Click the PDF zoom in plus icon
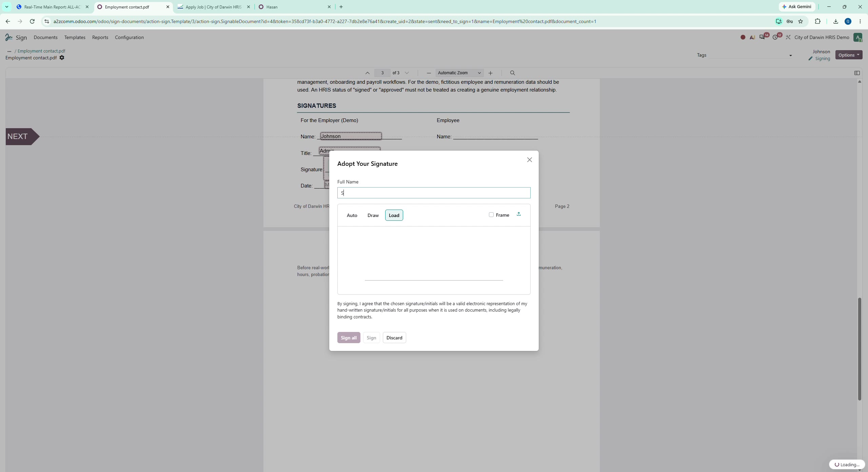The width and height of the screenshot is (868, 472). [x=490, y=73]
